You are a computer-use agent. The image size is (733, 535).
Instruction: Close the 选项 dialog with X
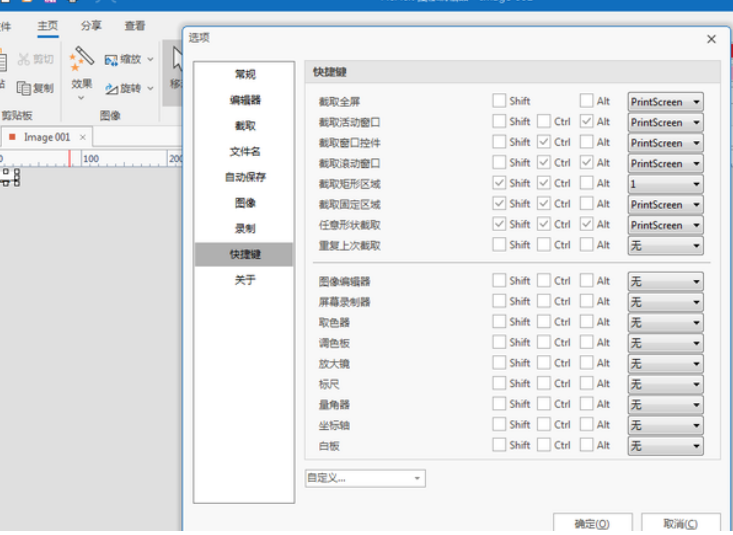pyautogui.click(x=711, y=39)
